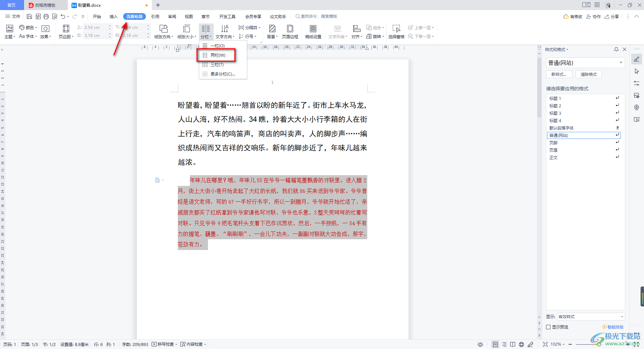
Task: Open Paper Orientation (纸张方向) menu
Action: click(164, 32)
